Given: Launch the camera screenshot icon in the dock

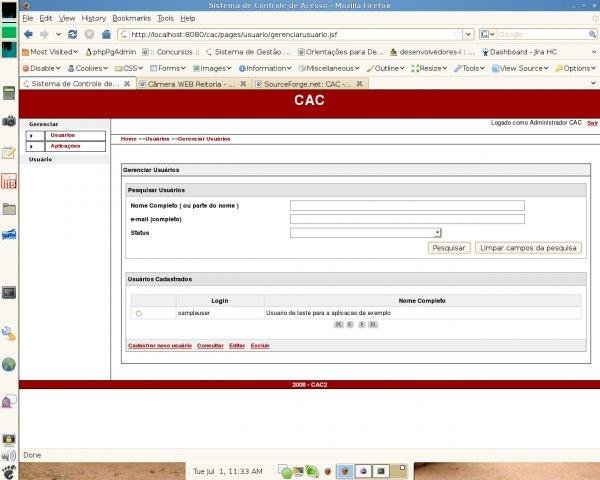Looking at the screenshot, I should click(9, 121).
